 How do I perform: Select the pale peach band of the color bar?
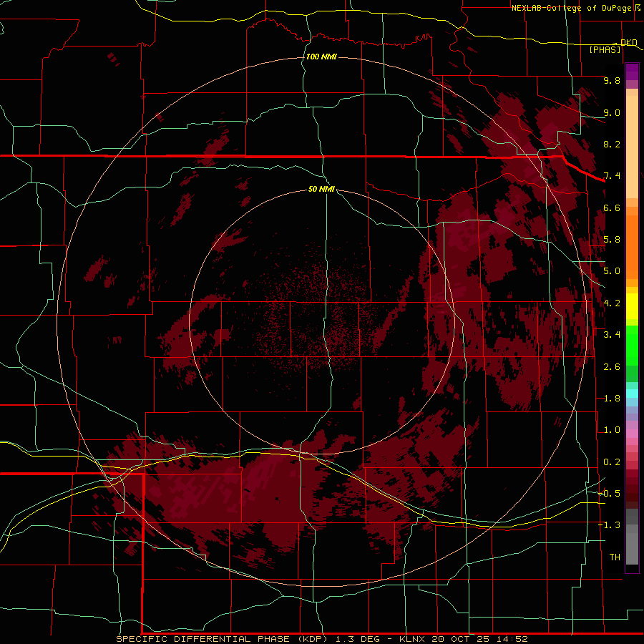tap(632, 147)
